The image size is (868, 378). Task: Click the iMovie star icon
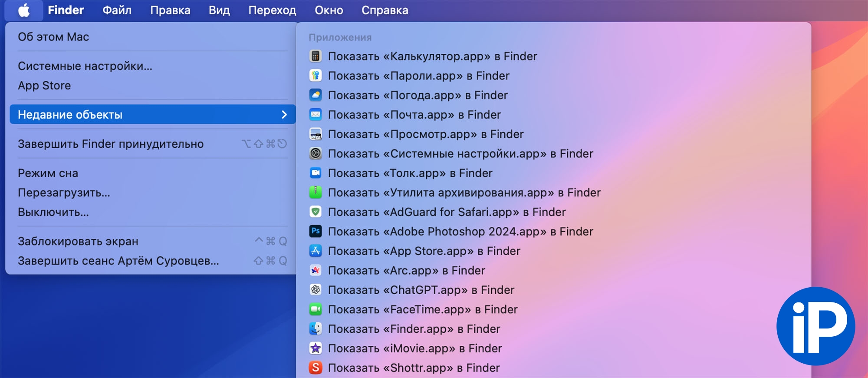(316, 348)
